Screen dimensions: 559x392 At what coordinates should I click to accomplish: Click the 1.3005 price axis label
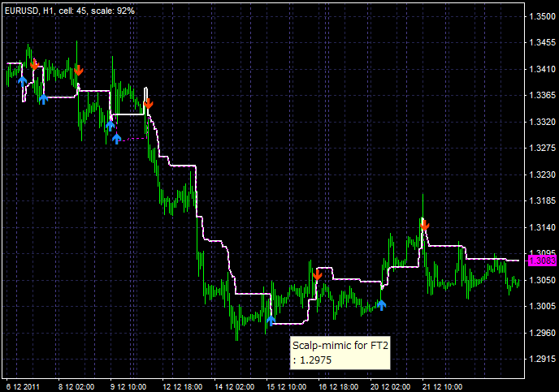pos(542,307)
